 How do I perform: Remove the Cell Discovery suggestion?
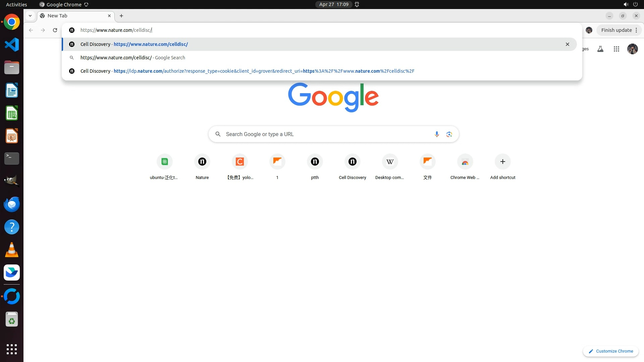click(x=568, y=44)
